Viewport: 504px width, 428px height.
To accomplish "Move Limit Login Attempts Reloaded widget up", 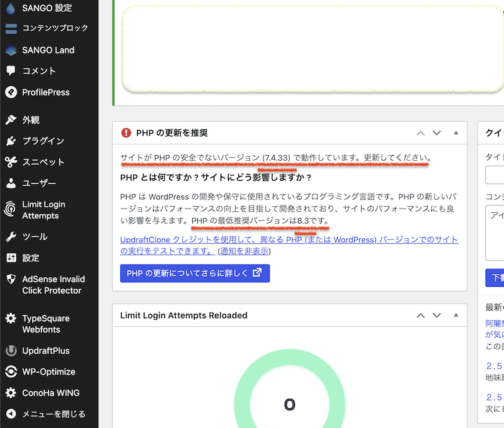I will point(420,315).
